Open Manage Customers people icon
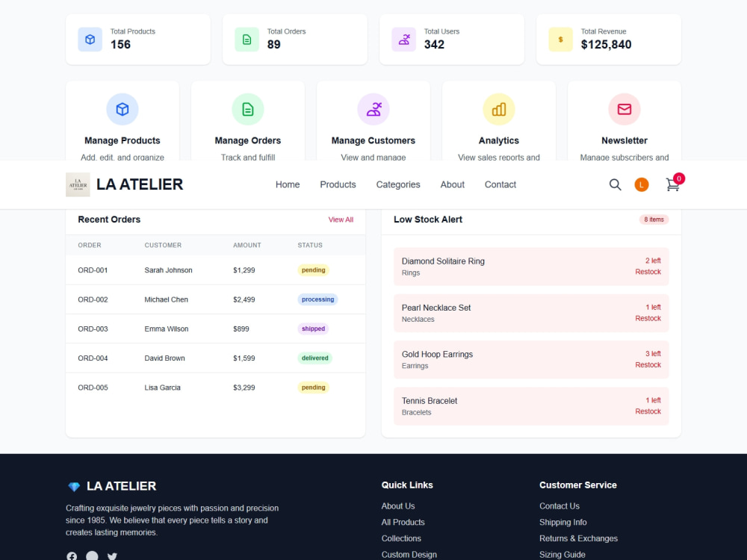The width and height of the screenshot is (747, 560). point(373,110)
